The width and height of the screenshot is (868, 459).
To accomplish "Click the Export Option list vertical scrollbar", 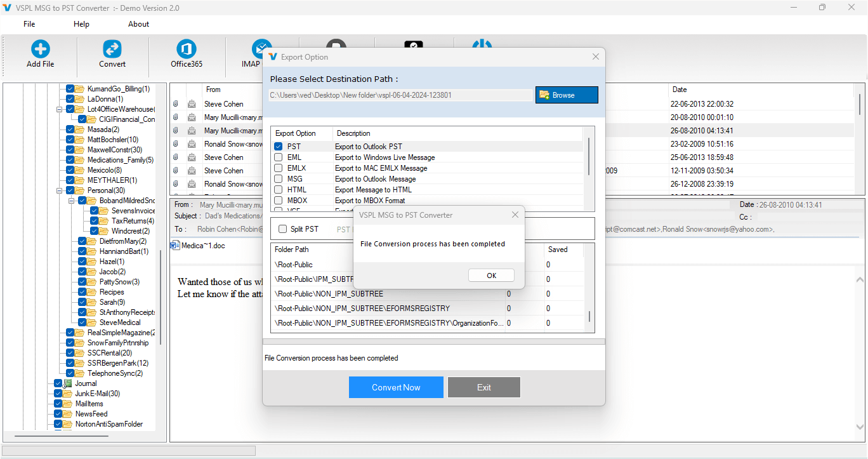I will pos(589,157).
